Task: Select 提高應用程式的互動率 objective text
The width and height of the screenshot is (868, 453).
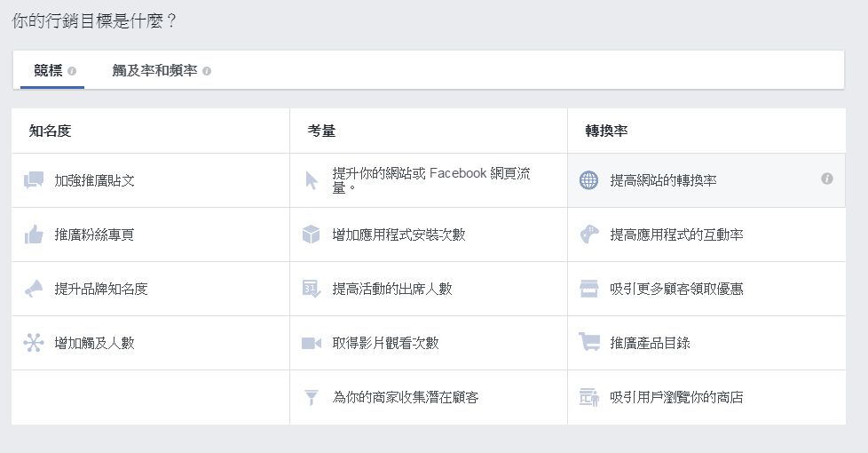Action: click(x=676, y=234)
